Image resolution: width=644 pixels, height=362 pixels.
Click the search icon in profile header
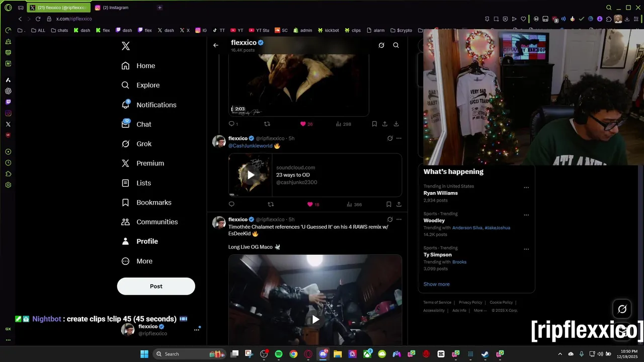(396, 45)
